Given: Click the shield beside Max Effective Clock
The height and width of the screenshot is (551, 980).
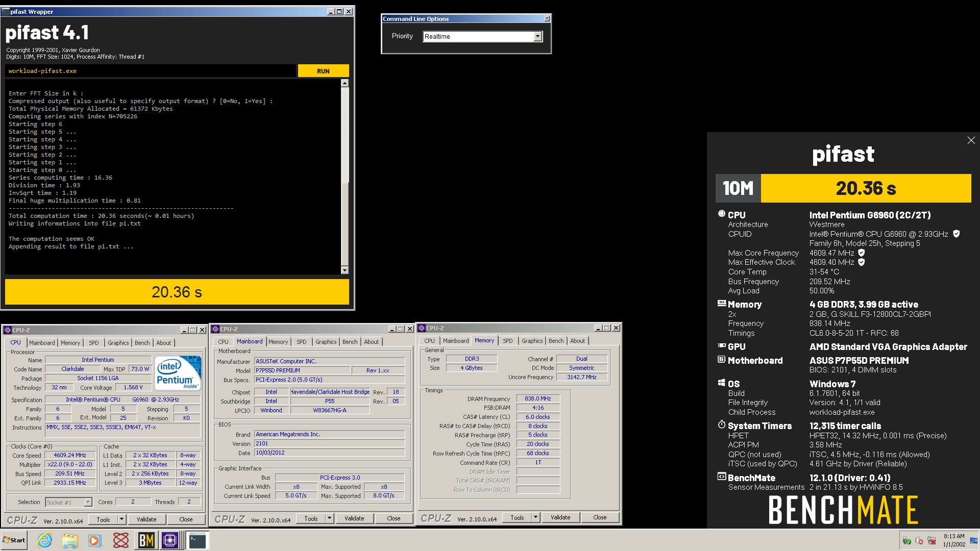Looking at the screenshot, I should point(862,262).
